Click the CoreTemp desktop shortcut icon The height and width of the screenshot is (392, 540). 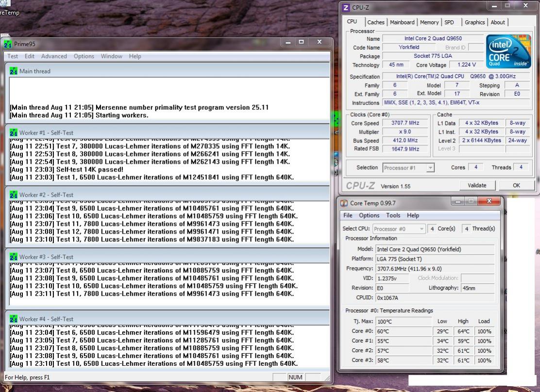[x=5, y=3]
